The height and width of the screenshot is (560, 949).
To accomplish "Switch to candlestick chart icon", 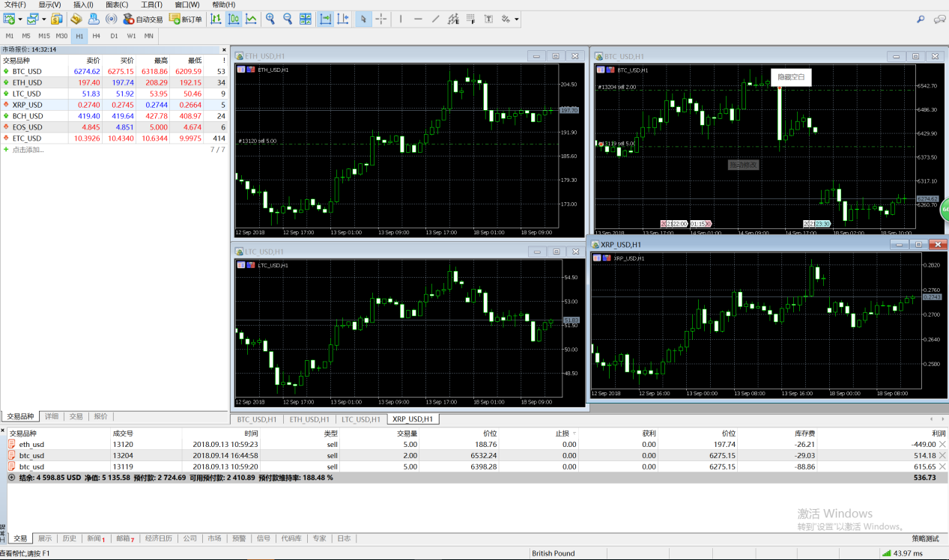I will coord(234,19).
